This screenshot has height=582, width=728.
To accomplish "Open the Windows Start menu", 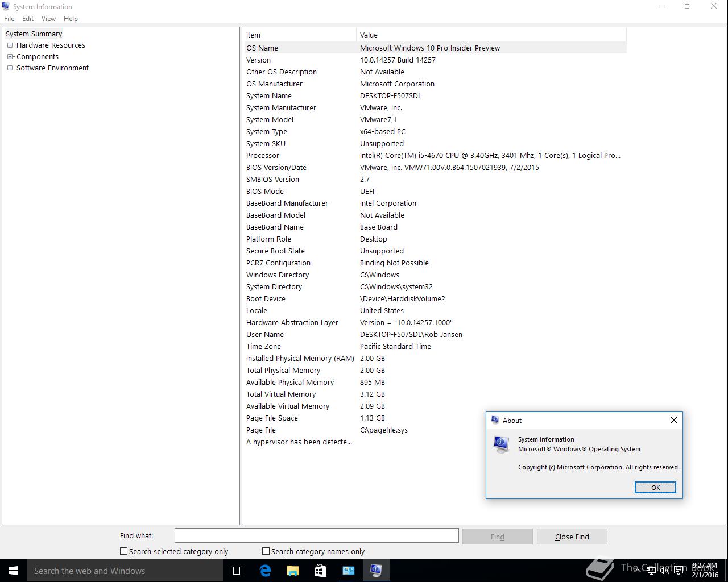I will coord(14,571).
